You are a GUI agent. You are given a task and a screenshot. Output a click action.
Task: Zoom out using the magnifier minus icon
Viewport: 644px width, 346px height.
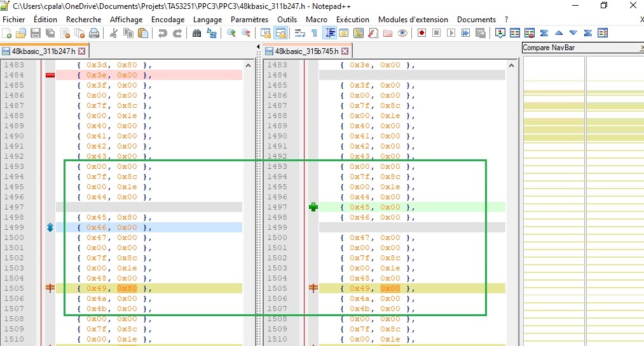click(245, 33)
